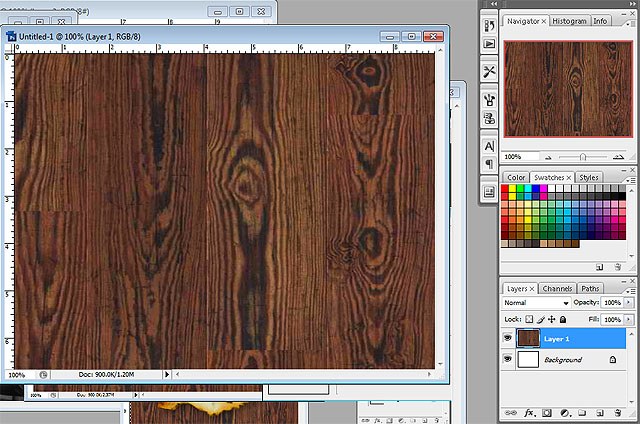This screenshot has width=640, height=424.
Task: Toggle lock transparent pixels option
Action: point(530,319)
